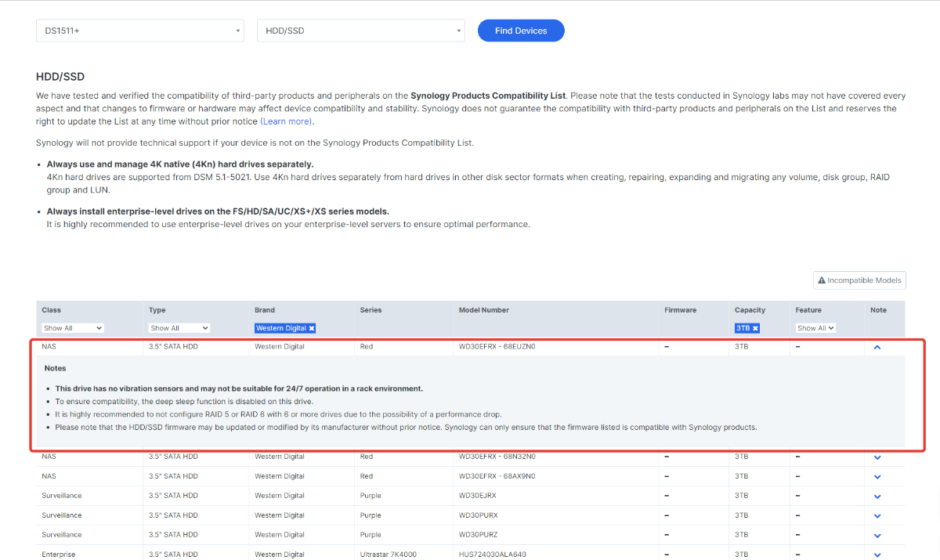Expand notes for the WD30PURZ row
This screenshot has height=560, width=940.
tap(877, 535)
